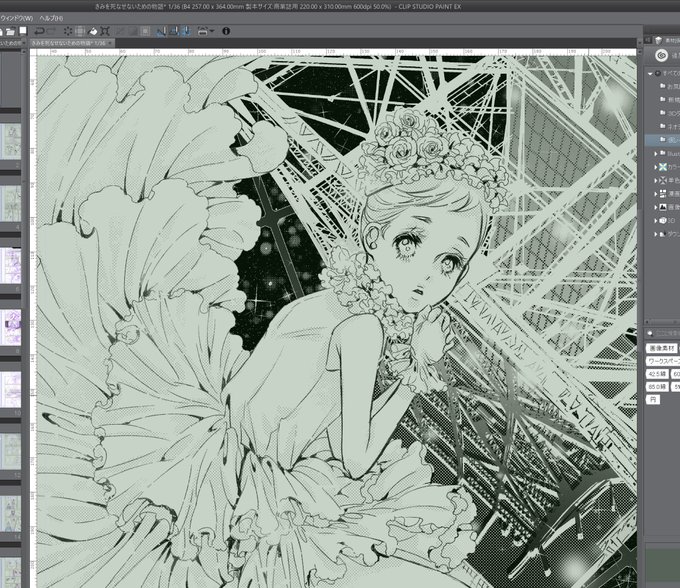Viewport: 680px width, 588px height.
Task: Toggle Snap to Grid icon
Action: tap(186, 31)
